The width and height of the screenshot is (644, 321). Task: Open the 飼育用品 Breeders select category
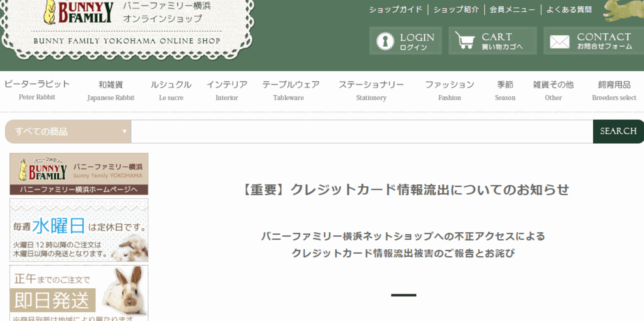[x=614, y=91]
